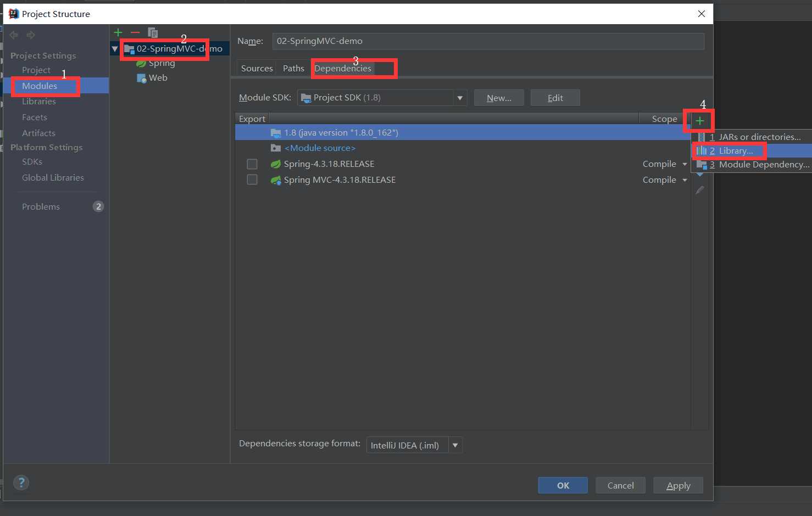
Task: Switch to the Paths tab
Action: coord(293,69)
